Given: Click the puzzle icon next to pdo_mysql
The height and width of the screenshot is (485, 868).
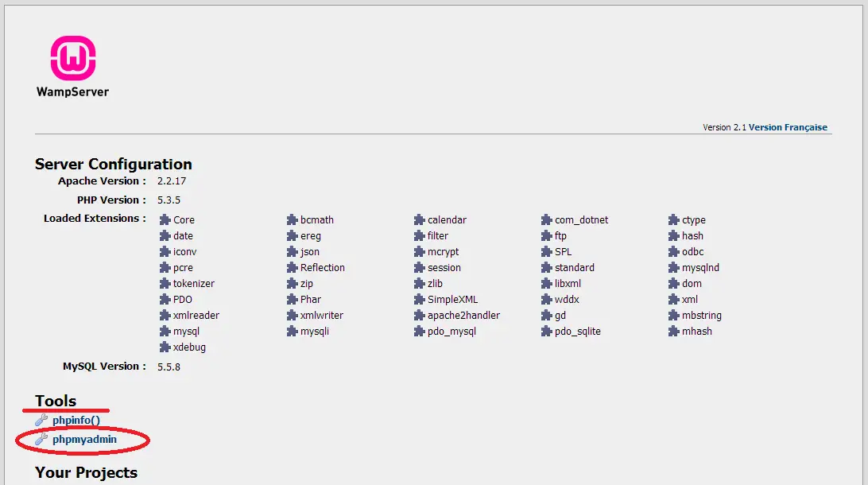Looking at the screenshot, I should point(420,332).
